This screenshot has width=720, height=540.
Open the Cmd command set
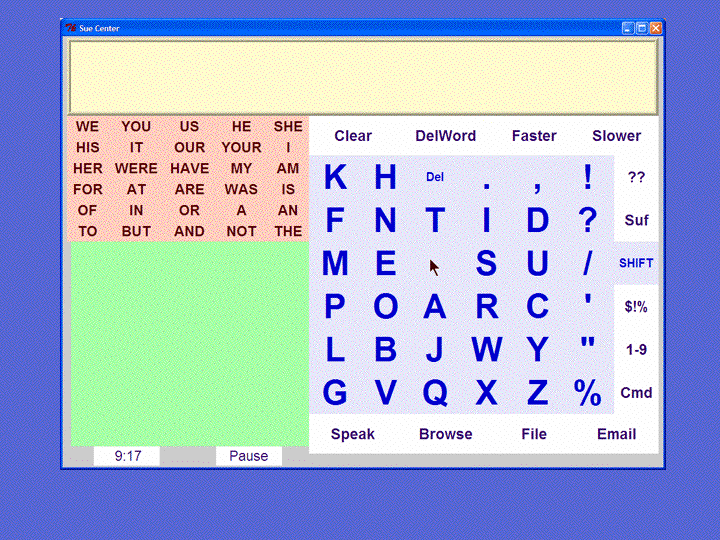pos(636,393)
